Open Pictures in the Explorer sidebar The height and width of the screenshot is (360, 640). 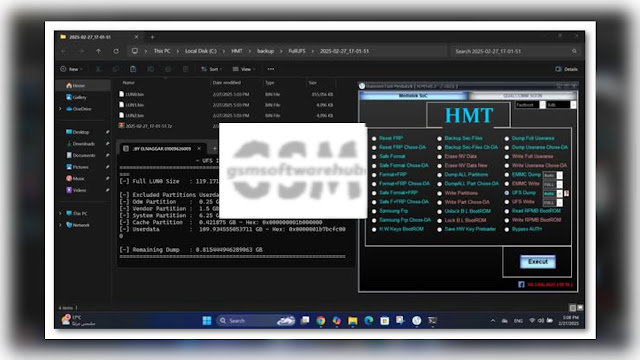(x=78, y=167)
